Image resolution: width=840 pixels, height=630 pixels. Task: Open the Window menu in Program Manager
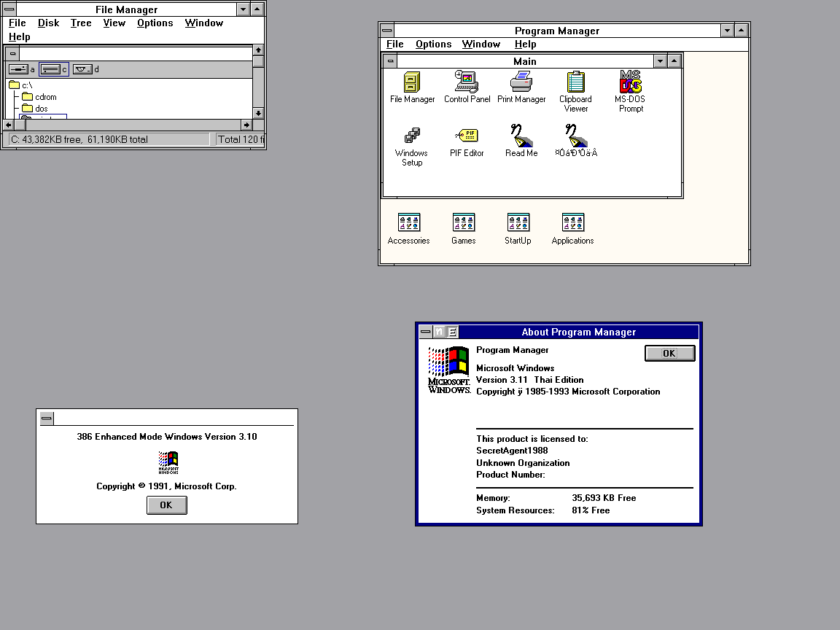(x=481, y=44)
